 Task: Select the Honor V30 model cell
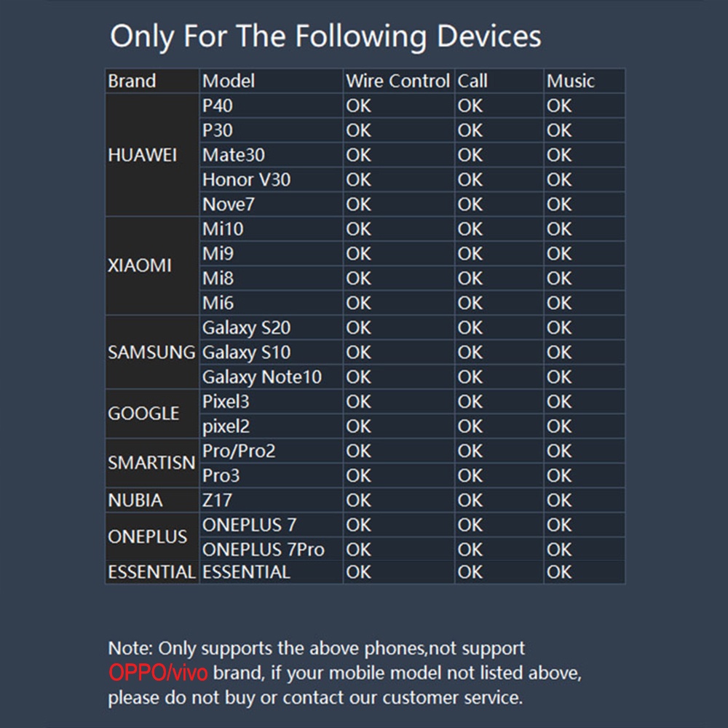pos(271,180)
